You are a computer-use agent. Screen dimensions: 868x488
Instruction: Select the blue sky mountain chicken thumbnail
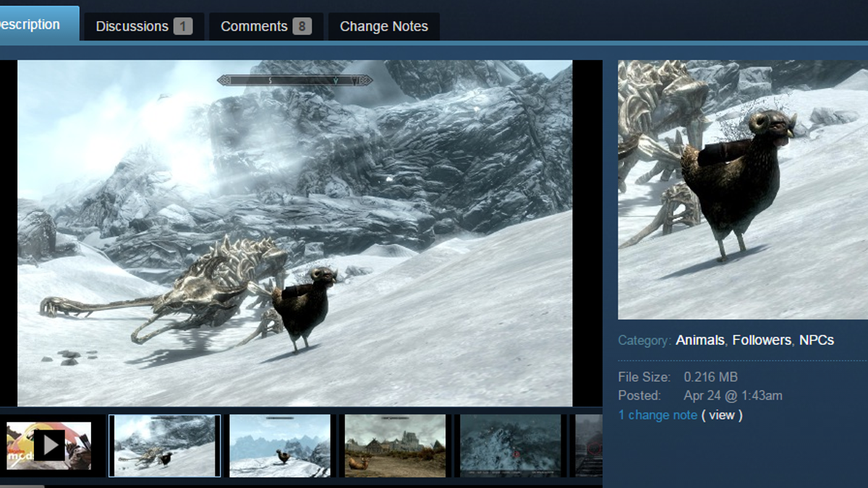coord(280,445)
